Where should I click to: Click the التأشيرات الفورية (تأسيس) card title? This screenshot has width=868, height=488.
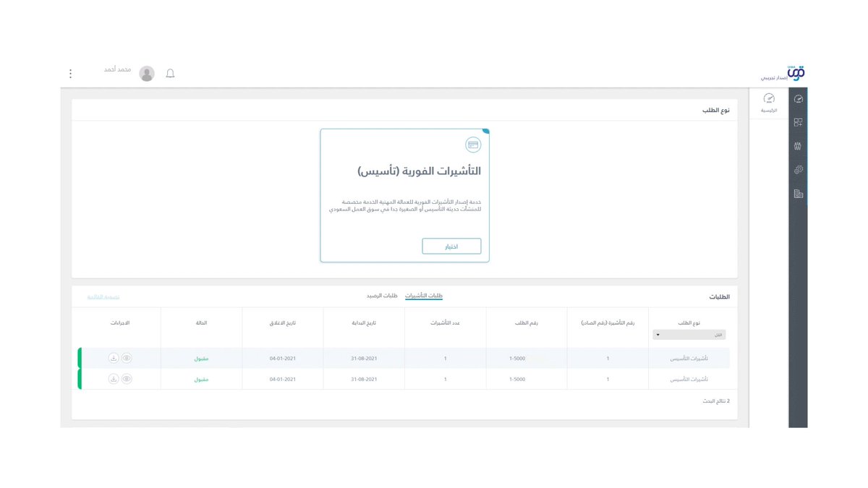(419, 171)
